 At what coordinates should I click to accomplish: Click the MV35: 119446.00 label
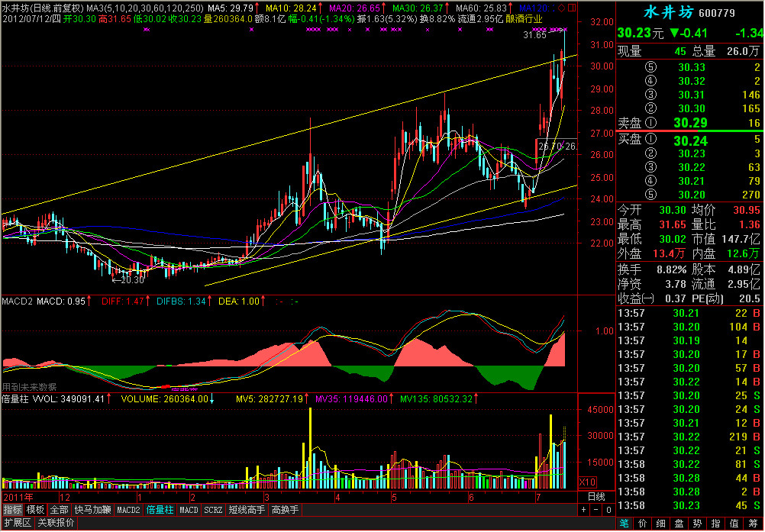[x=351, y=399]
